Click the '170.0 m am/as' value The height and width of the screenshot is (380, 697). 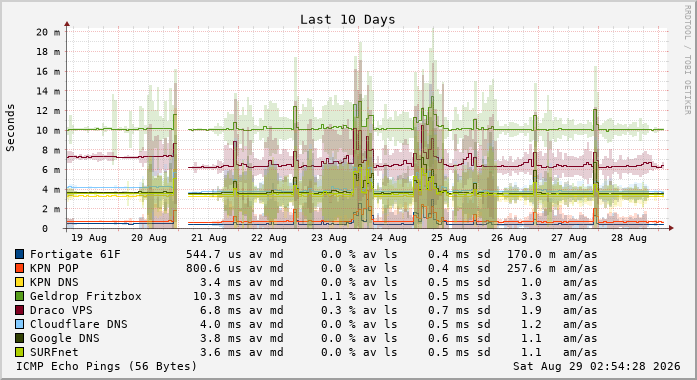[x=552, y=254]
